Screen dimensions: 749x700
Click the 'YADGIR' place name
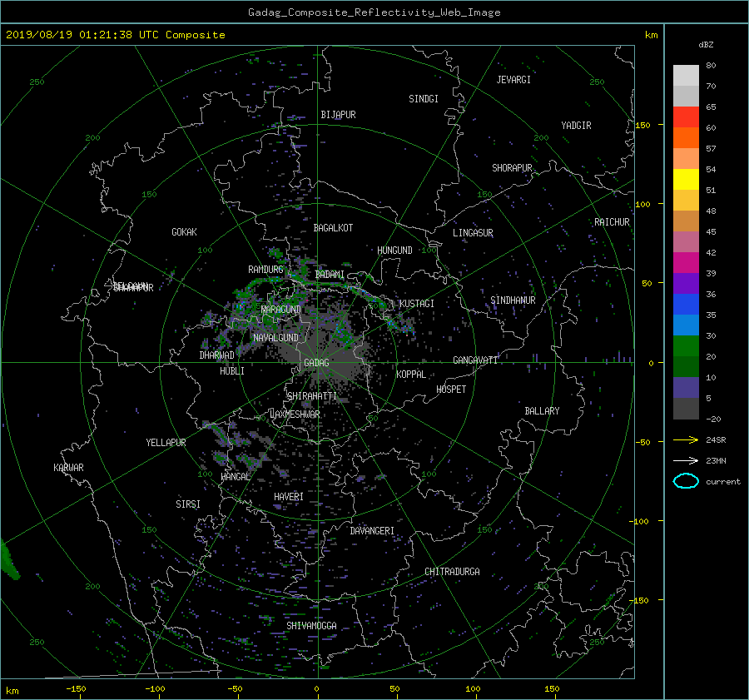(x=576, y=126)
